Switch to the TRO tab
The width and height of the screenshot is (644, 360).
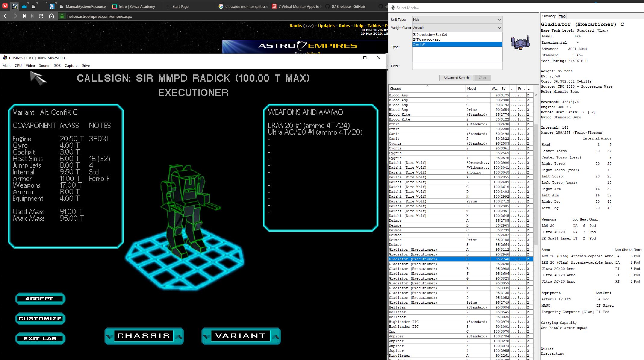562,17
